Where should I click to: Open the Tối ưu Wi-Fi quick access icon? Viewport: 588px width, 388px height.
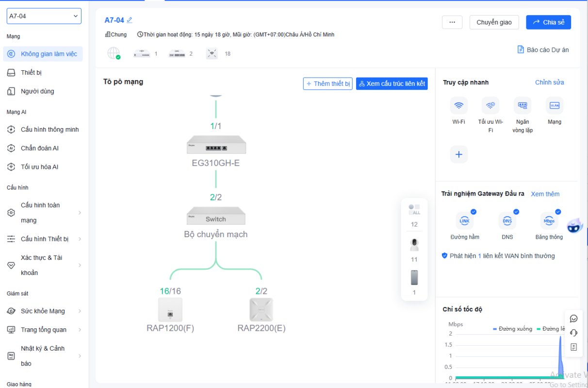(490, 105)
